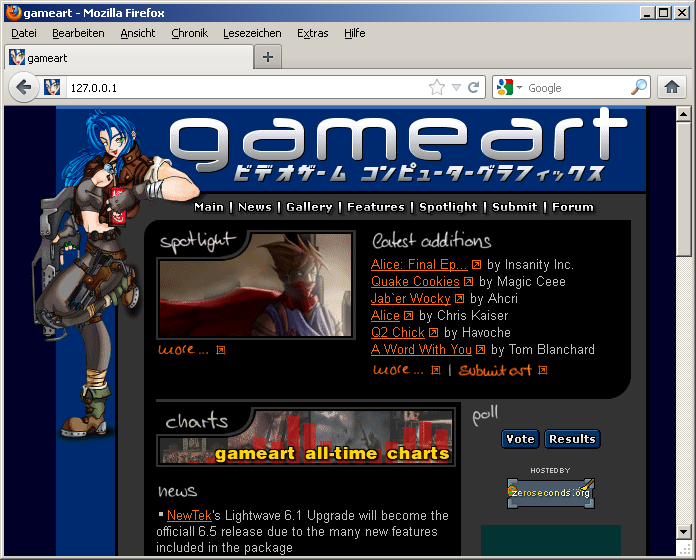
Task: Click the vertical scrollbar thumb
Action: pyautogui.click(x=684, y=189)
